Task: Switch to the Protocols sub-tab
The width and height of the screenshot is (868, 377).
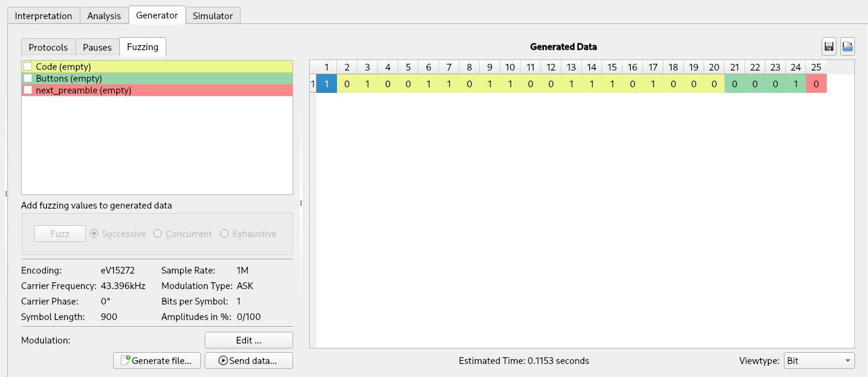Action: (48, 47)
